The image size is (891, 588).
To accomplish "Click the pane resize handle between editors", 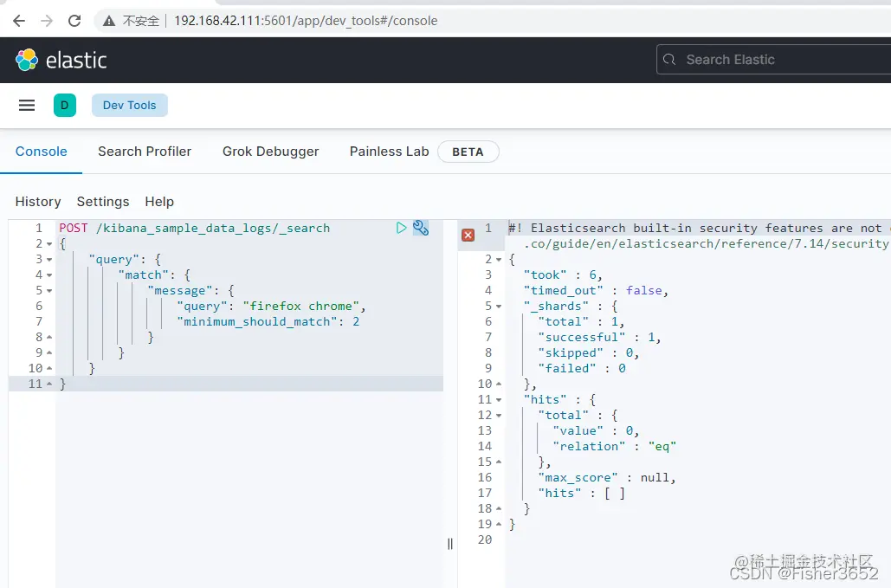I will (450, 544).
